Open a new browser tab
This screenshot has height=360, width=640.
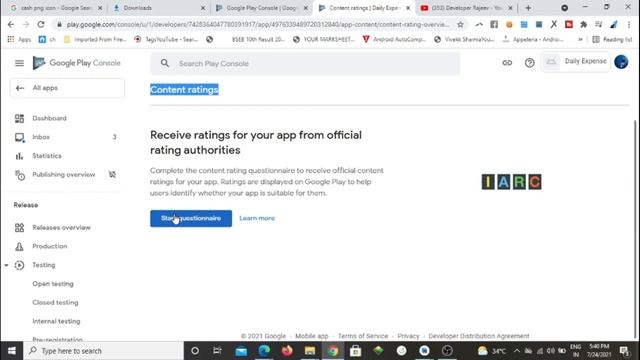pos(528,8)
